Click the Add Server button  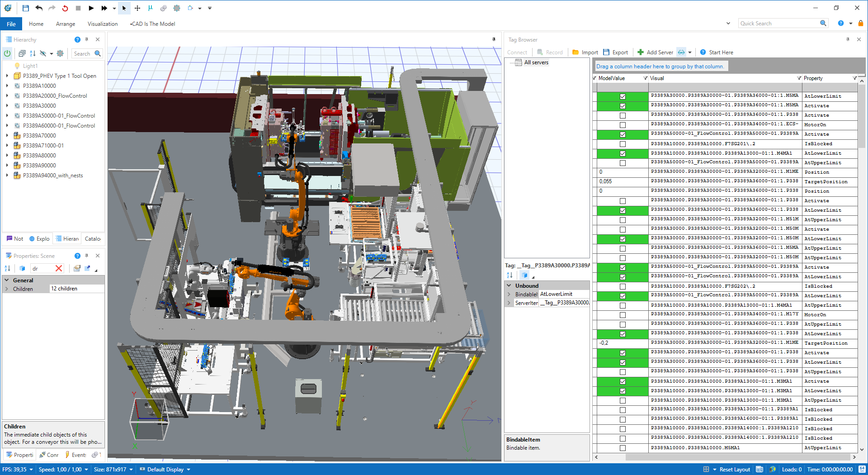655,52
